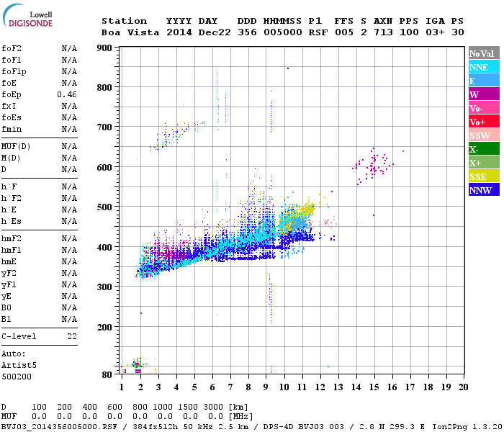Viewport: 504px width, 432px height.
Task: Select the Vo- pink legend swatch
Action: [484, 108]
